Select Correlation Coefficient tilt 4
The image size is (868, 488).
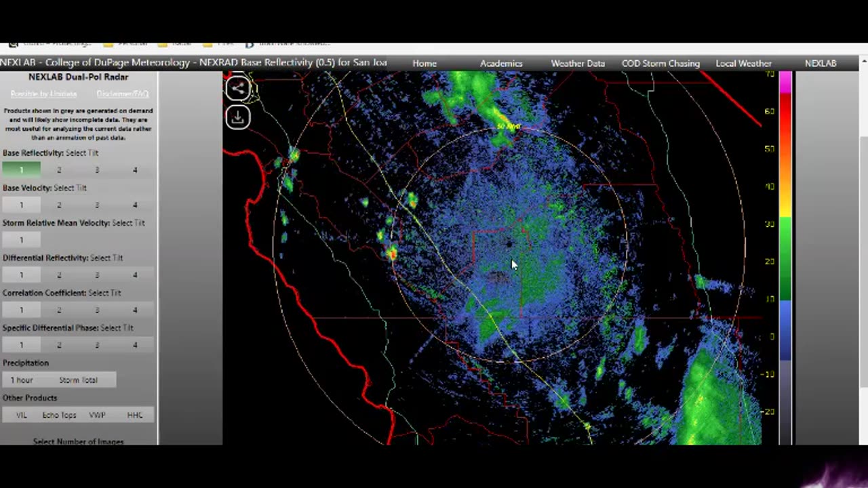[135, 310]
